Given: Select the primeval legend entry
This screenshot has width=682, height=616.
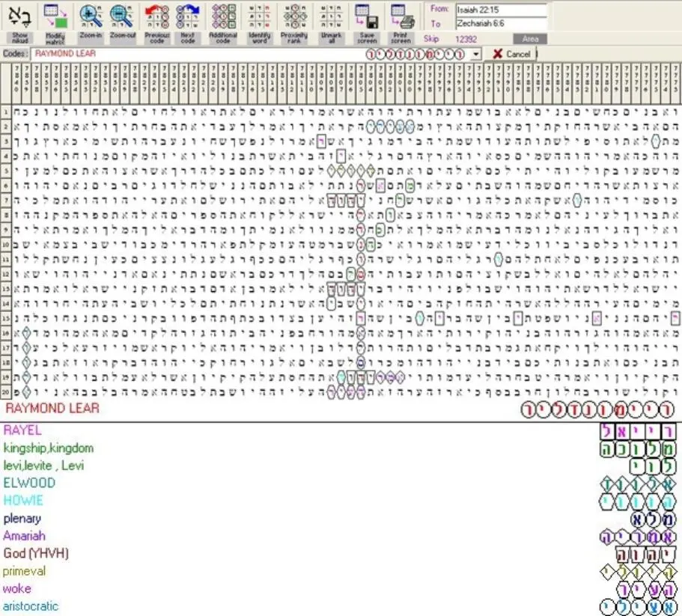Looking at the screenshot, I should tap(25, 571).
